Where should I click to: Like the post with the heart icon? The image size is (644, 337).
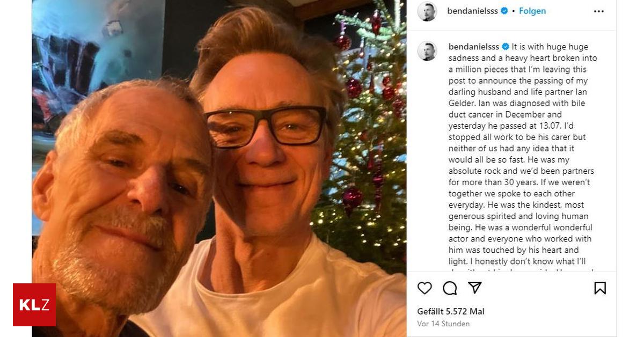coord(425,288)
